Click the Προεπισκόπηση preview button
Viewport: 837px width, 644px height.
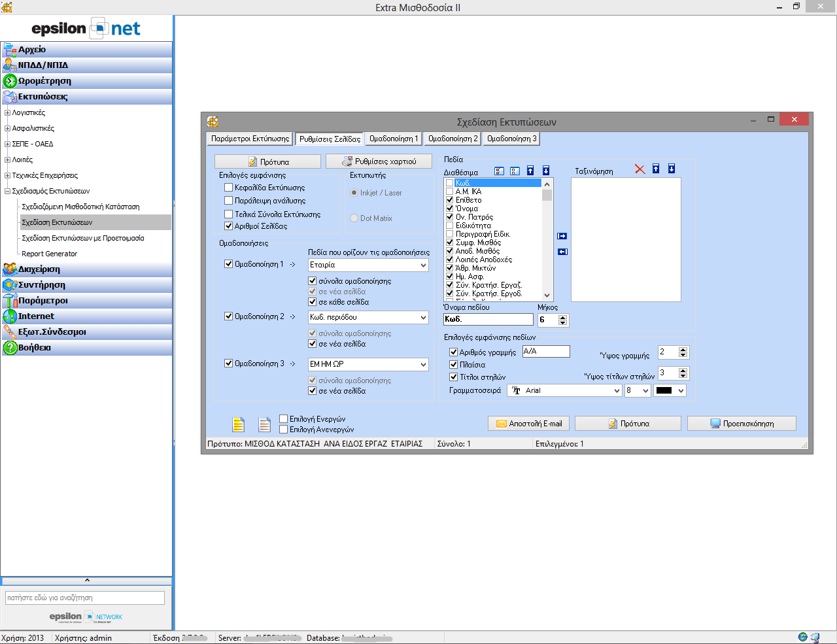coord(742,424)
